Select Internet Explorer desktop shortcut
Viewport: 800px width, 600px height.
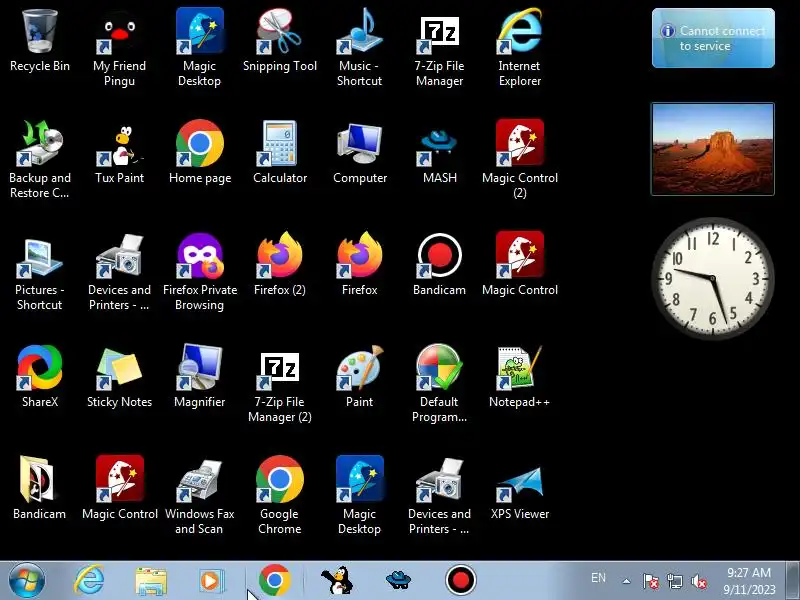point(519,47)
